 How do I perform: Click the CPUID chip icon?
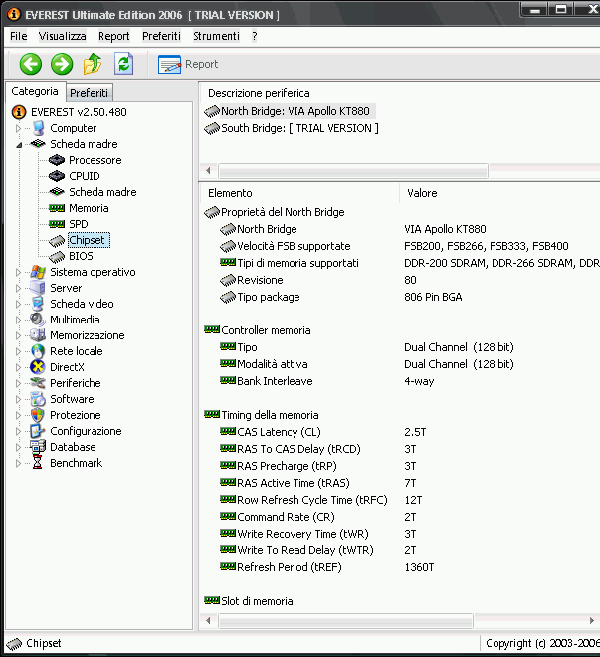point(57,176)
